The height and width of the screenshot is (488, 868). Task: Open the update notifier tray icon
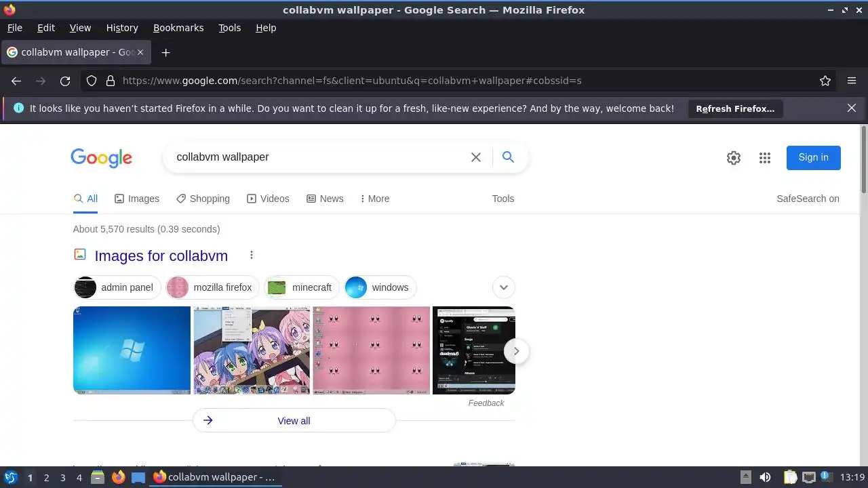click(827, 477)
